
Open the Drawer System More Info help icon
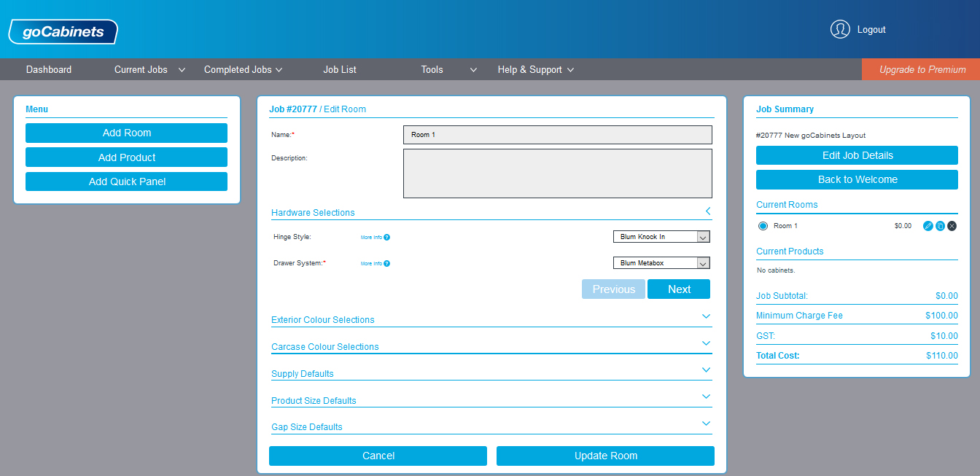[386, 264]
